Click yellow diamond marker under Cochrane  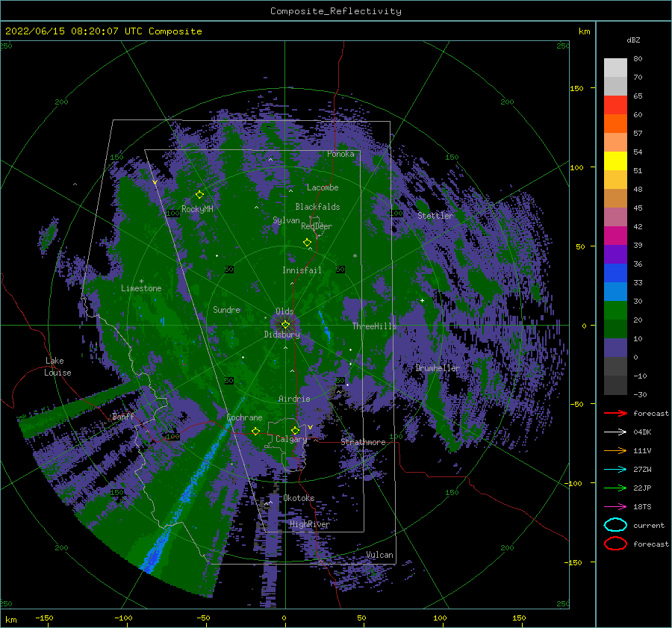(256, 431)
